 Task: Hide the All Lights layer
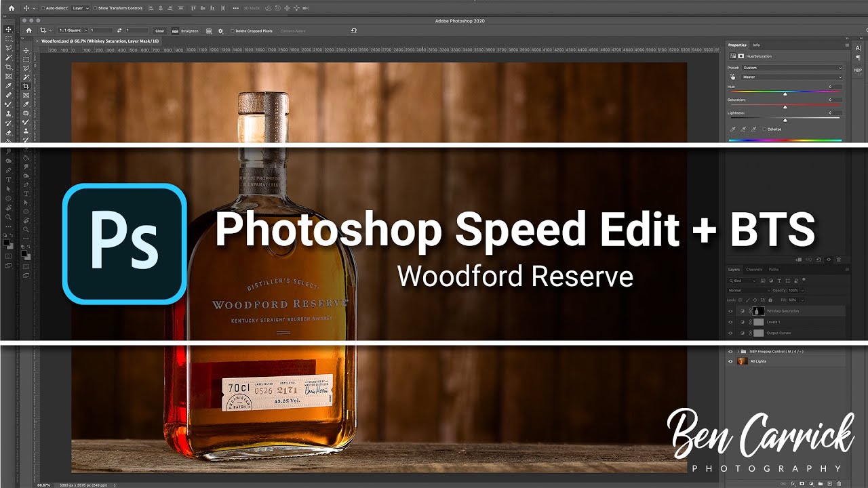tap(730, 361)
